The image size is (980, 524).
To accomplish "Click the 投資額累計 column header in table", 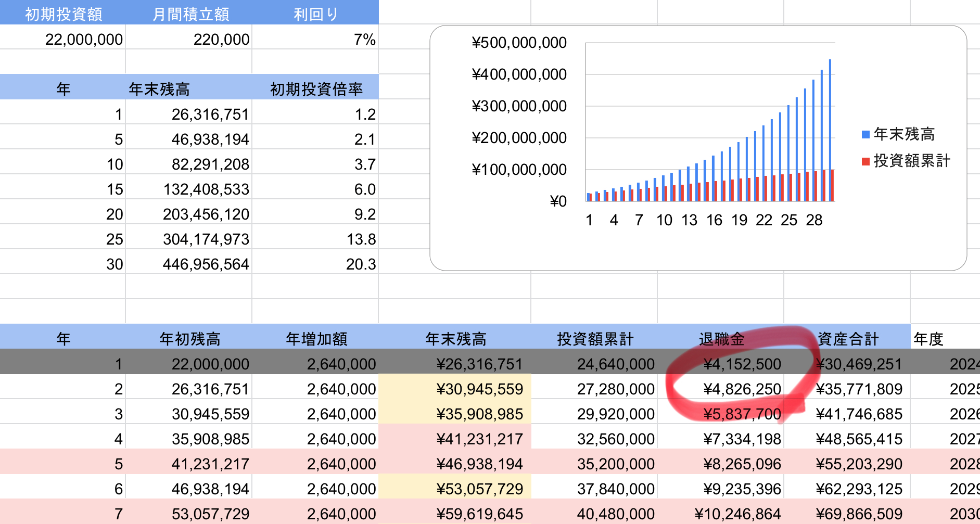I will tap(595, 339).
